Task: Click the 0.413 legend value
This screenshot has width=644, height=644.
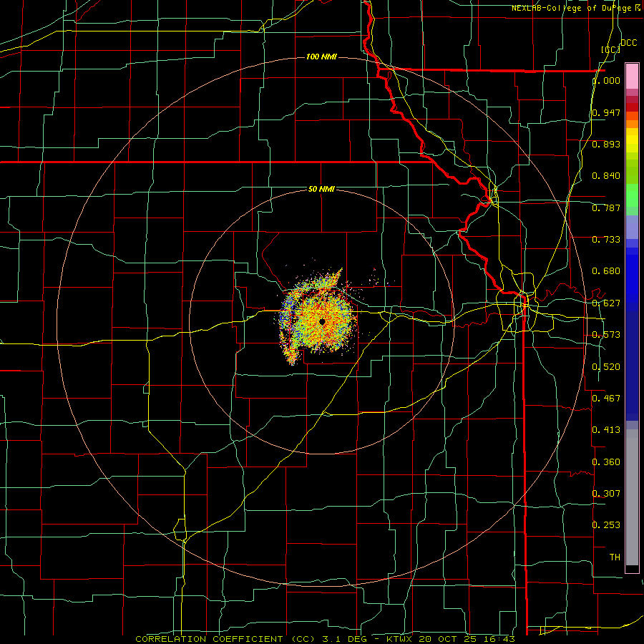Action: coord(606,430)
